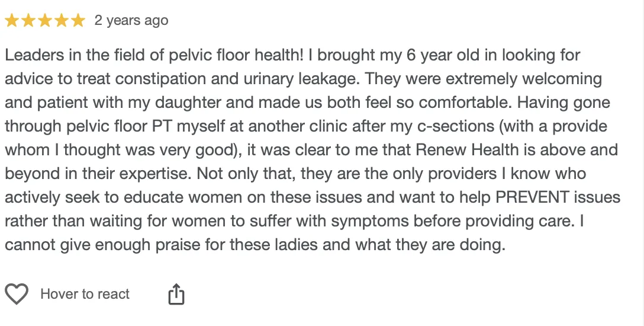Click the heart react icon
Screen dimensions: 644x326
(17, 294)
